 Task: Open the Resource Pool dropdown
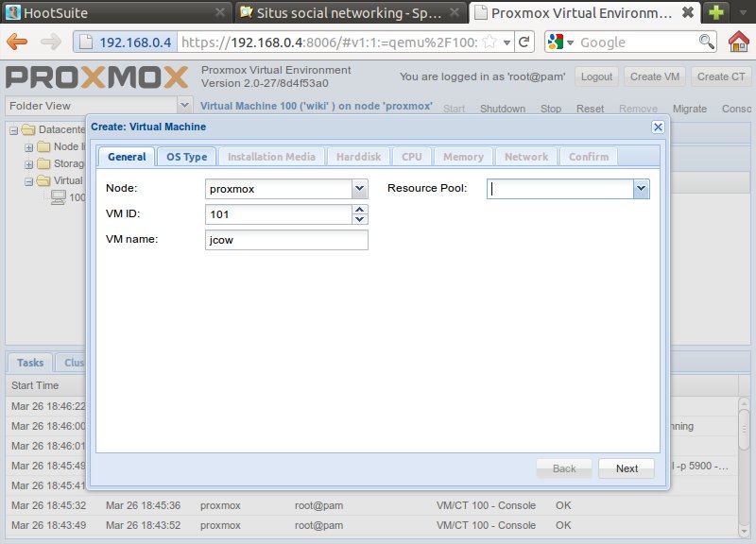tap(642, 189)
